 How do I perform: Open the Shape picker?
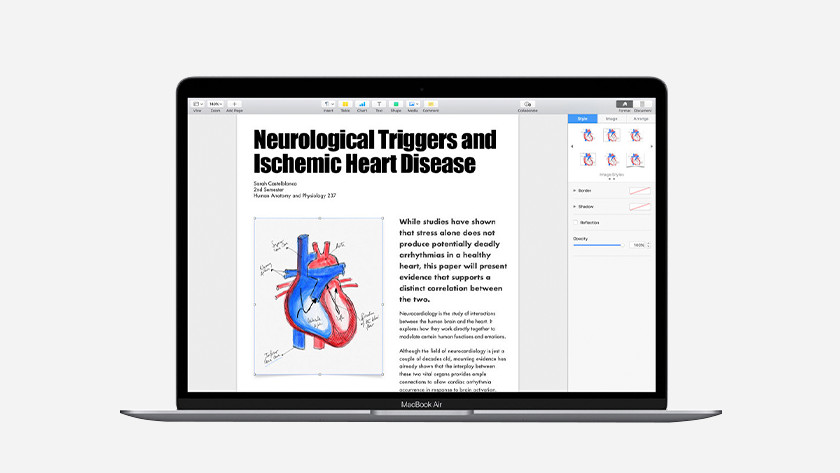(396, 104)
